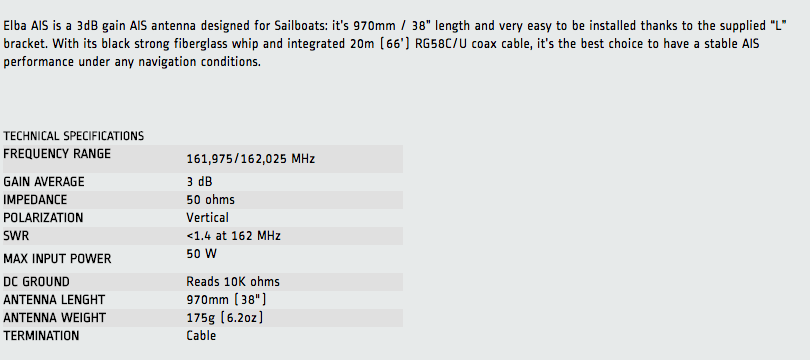Click the 50 ohms value
The width and height of the screenshot is (810, 360).
210,200
